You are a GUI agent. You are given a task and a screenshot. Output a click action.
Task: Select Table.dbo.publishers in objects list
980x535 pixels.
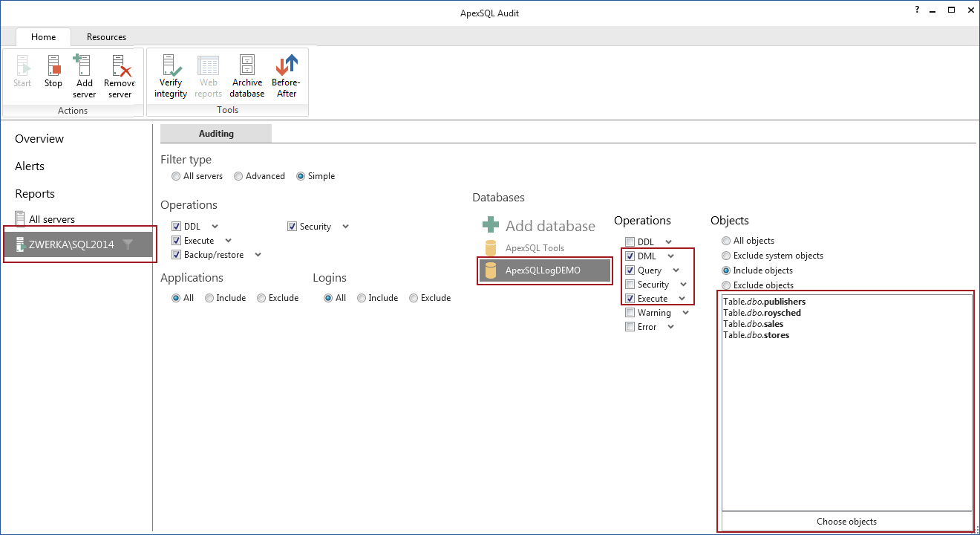764,301
